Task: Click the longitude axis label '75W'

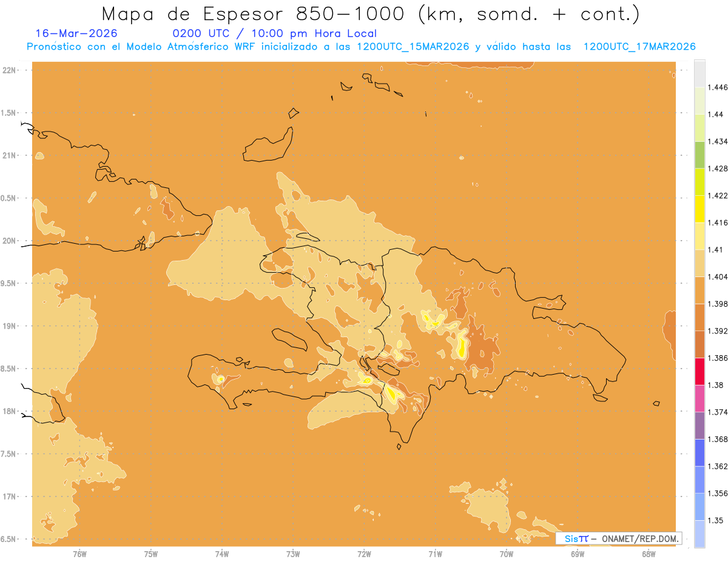Action: 151,554
